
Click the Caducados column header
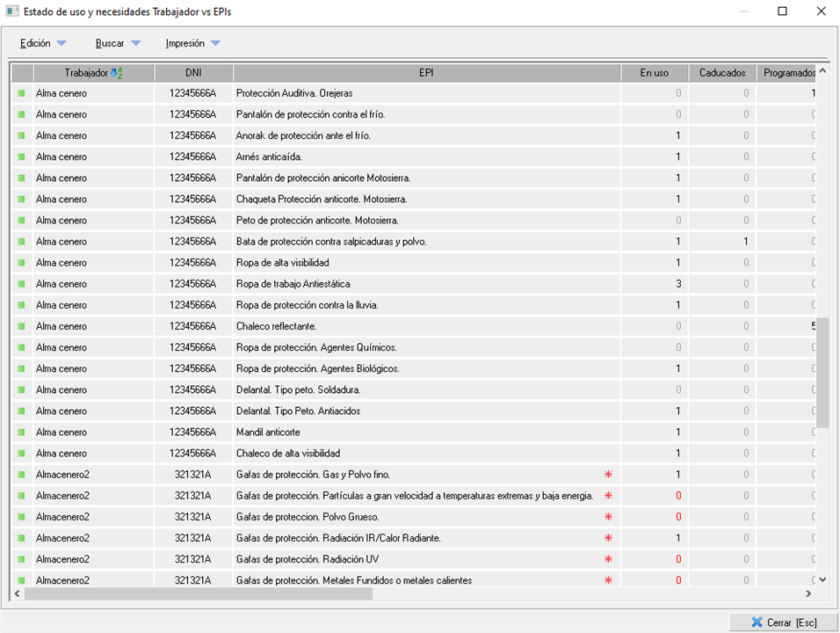[x=722, y=73]
